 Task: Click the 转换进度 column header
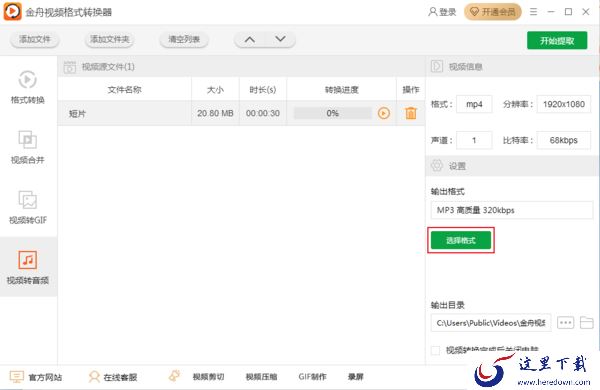[342, 90]
